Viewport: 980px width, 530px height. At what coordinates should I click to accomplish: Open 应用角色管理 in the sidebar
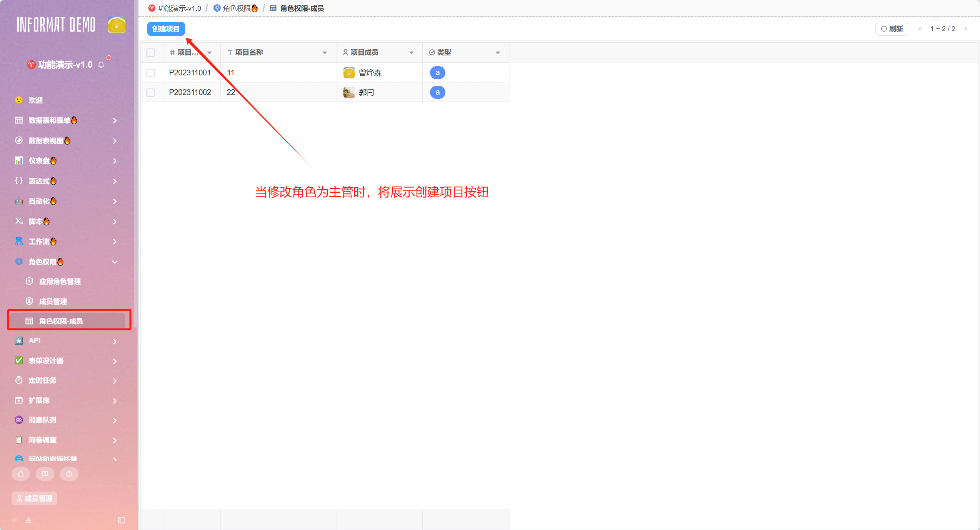click(60, 282)
